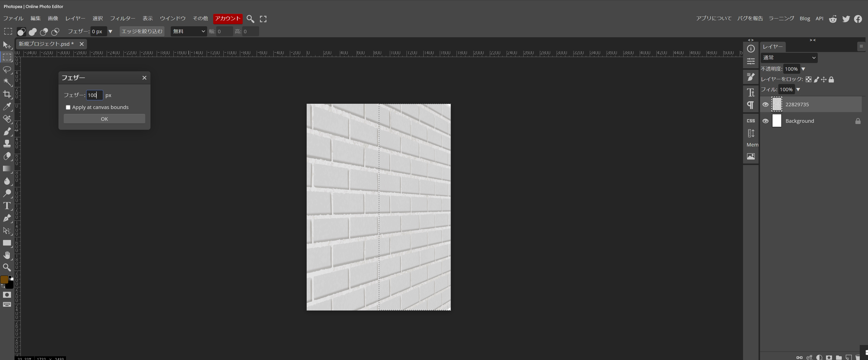Hide the 22829735 layer

[x=765, y=104]
